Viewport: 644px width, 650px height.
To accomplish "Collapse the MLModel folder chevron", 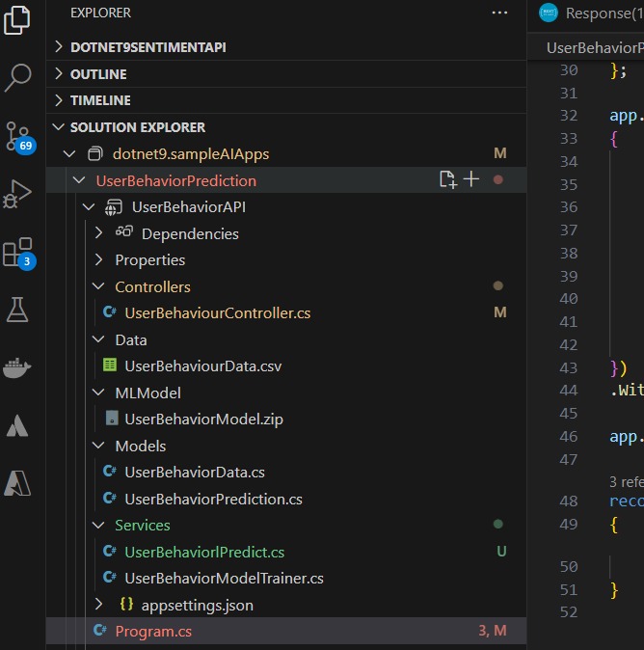I will pyautogui.click(x=98, y=393).
